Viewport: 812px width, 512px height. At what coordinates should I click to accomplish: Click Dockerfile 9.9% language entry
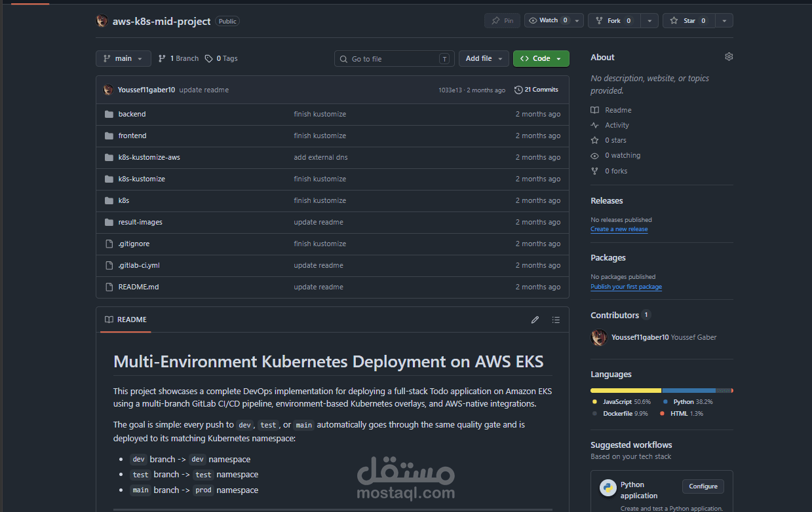(620, 414)
